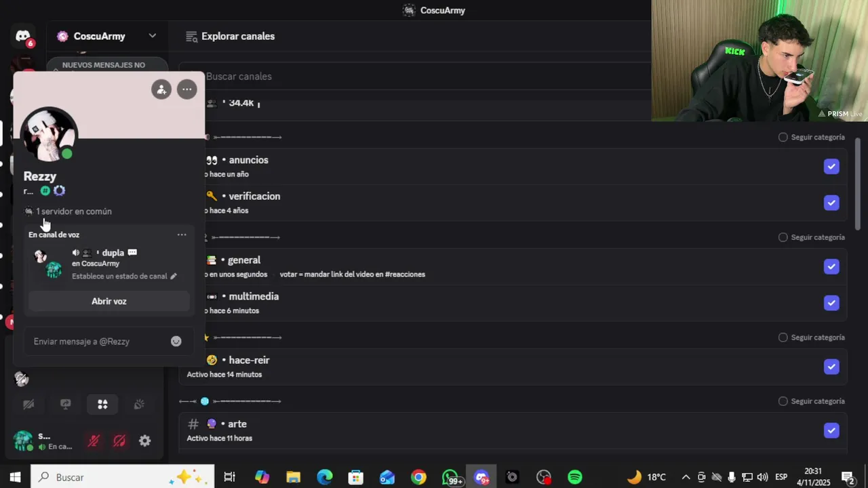The image size is (868, 488).
Task: Unmute microphone in user panel
Action: click(x=94, y=441)
